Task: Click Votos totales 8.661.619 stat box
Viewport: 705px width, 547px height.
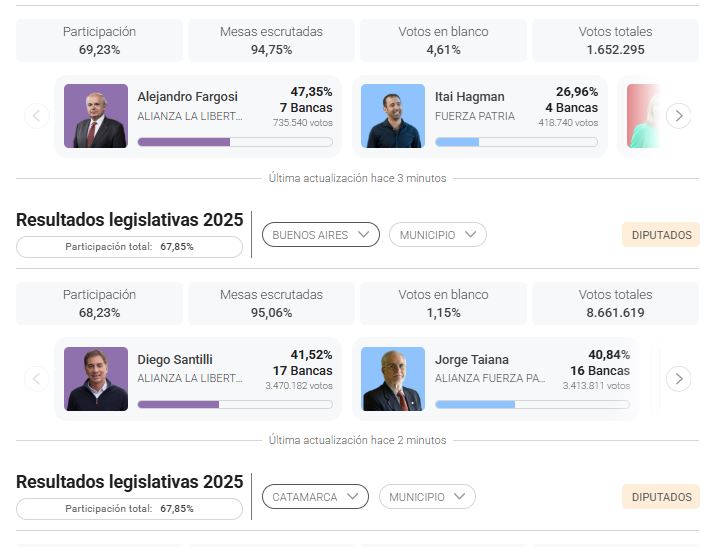Action: pos(616,303)
